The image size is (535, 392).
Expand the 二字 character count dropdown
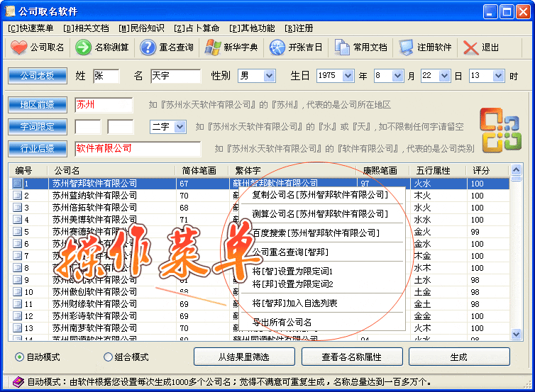coord(180,127)
